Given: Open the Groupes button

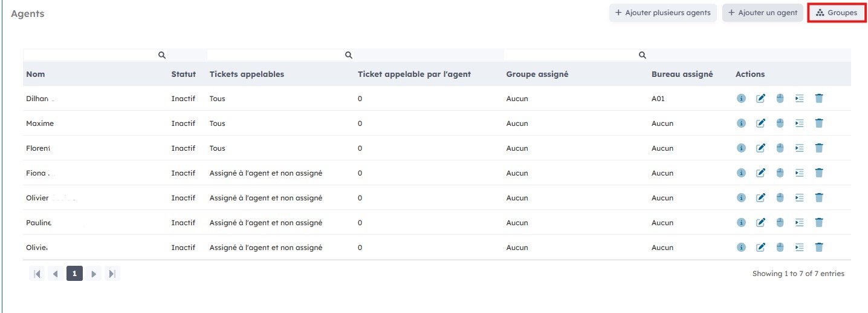Looking at the screenshot, I should [x=836, y=13].
